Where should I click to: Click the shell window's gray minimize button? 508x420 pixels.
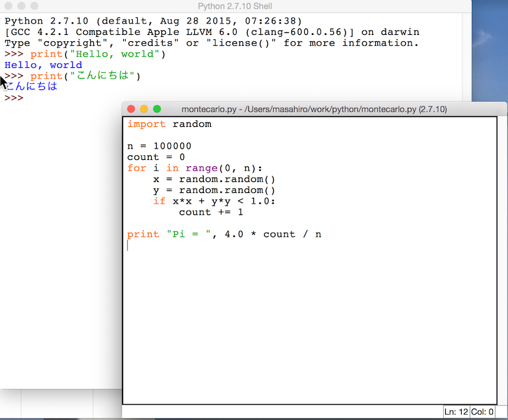(x=22, y=6)
